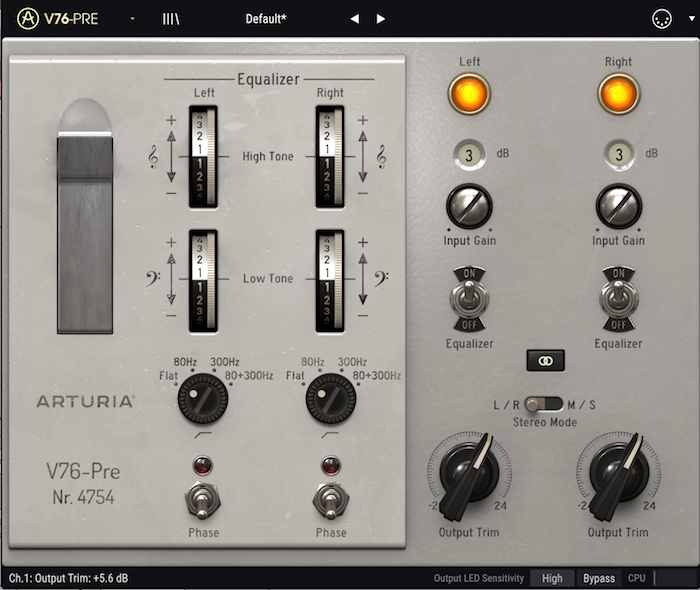
Task: Toggle the stereo link button
Action: click(x=545, y=361)
